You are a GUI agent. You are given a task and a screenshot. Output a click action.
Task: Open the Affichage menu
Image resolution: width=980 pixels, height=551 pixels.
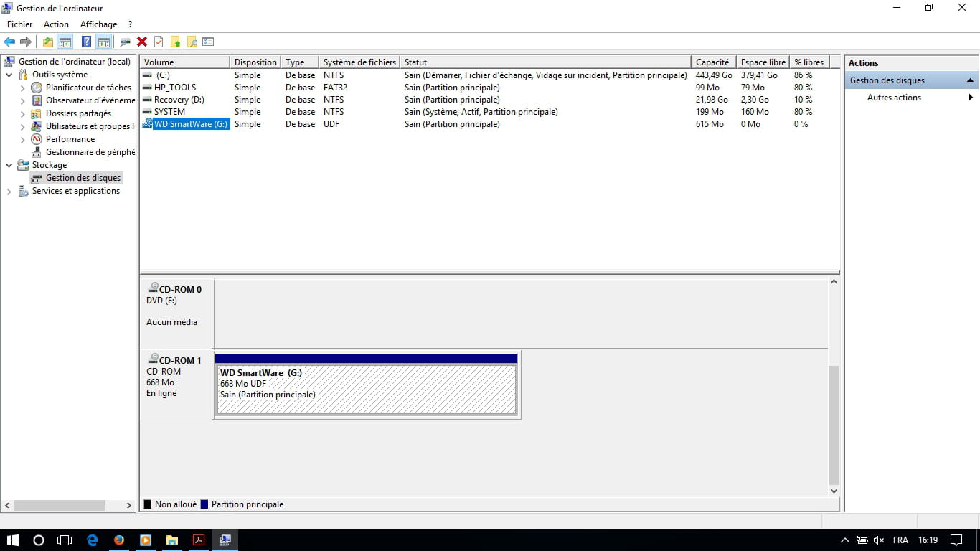98,24
